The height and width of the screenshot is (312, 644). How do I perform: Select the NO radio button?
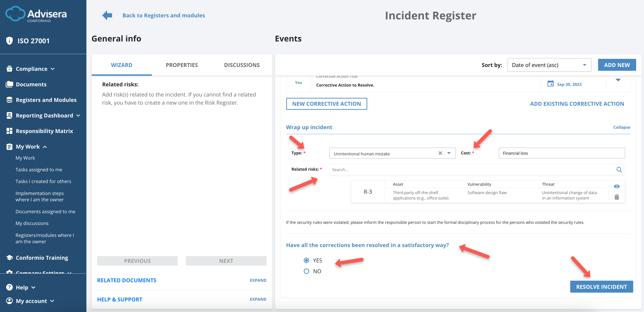pyautogui.click(x=306, y=271)
